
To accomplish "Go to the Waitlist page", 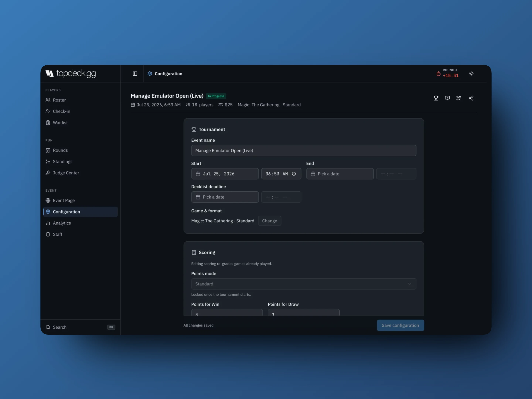I will click(x=80, y=123).
